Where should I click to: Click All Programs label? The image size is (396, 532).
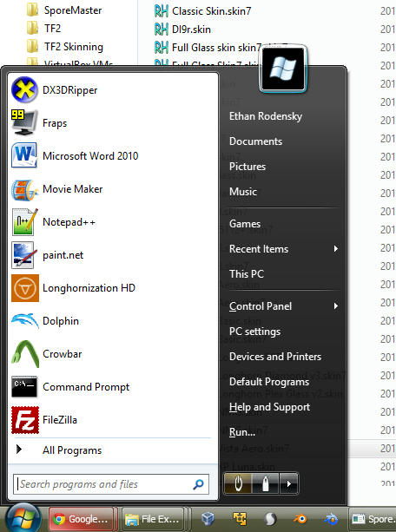72,450
